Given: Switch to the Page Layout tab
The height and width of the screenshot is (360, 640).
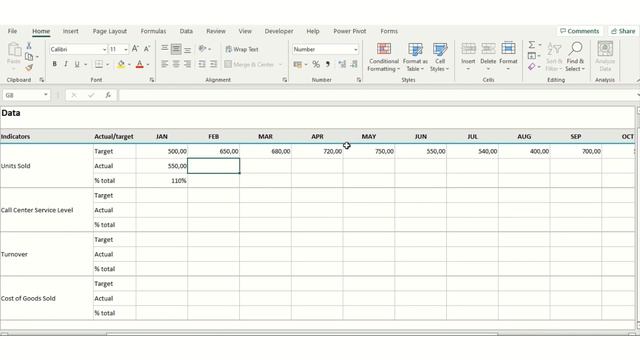Looking at the screenshot, I should [x=109, y=31].
